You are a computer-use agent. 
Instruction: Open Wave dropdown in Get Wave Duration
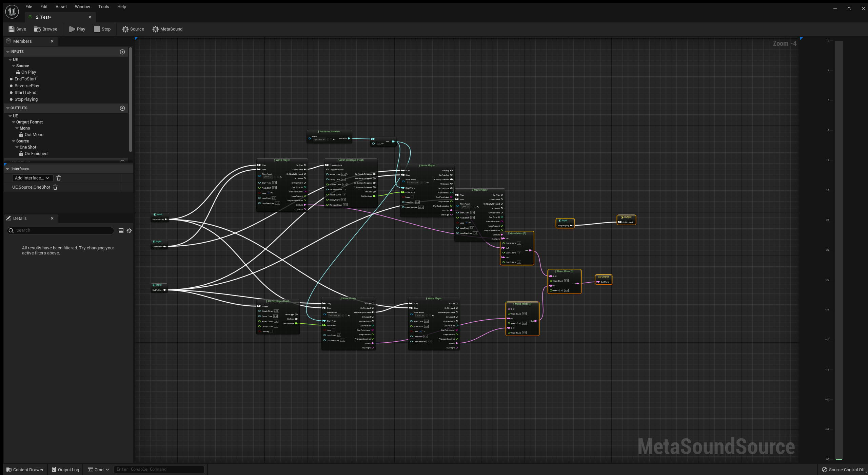[319, 139]
